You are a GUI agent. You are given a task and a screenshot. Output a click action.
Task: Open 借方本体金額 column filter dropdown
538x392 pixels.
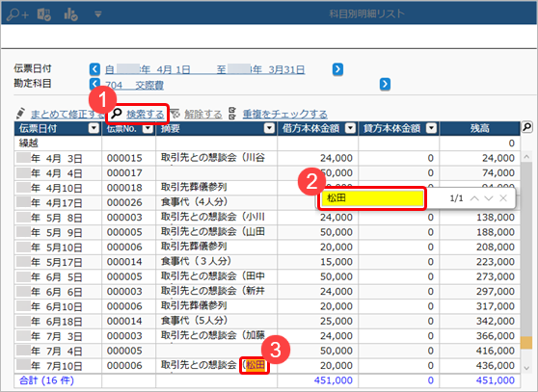click(350, 128)
